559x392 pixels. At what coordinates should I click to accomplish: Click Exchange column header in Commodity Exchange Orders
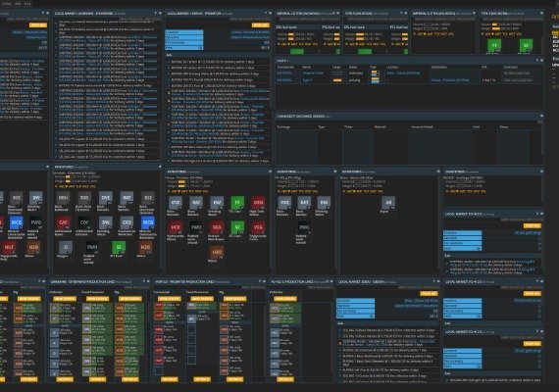[x=283, y=126]
